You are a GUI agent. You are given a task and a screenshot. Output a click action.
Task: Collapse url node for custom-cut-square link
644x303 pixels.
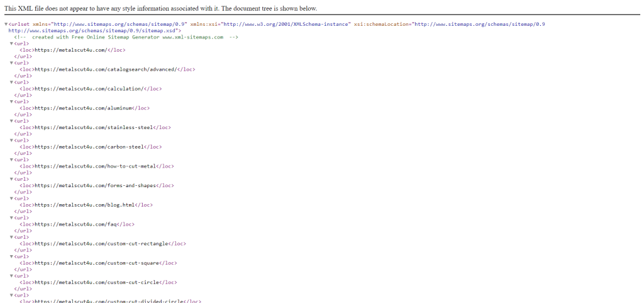12,256
